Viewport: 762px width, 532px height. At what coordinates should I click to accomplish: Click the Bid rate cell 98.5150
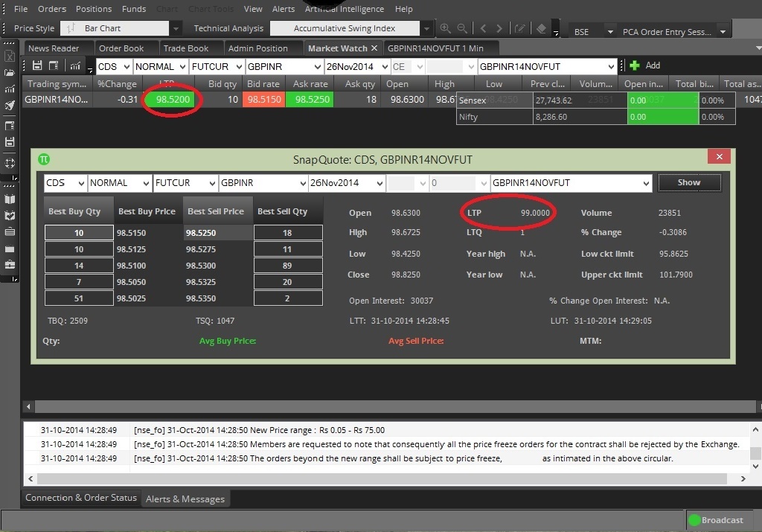264,100
